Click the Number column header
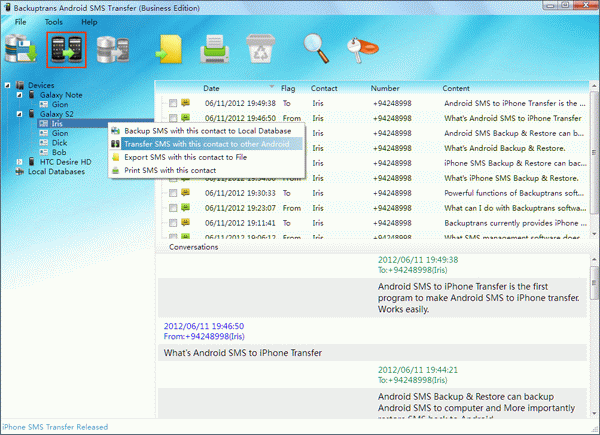Screen dimensions: 600x435 (x=385, y=88)
